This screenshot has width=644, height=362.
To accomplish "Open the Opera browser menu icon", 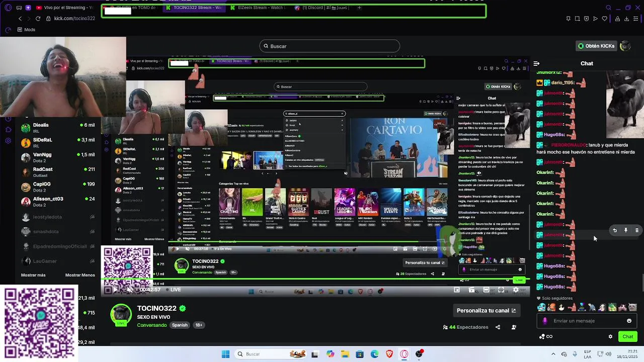I will point(8,8).
